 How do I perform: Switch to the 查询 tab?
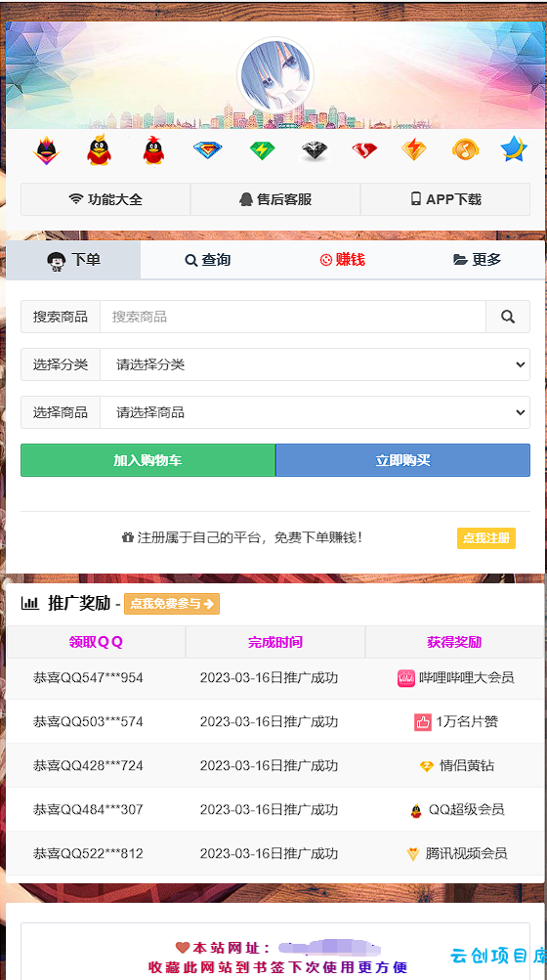(x=208, y=260)
